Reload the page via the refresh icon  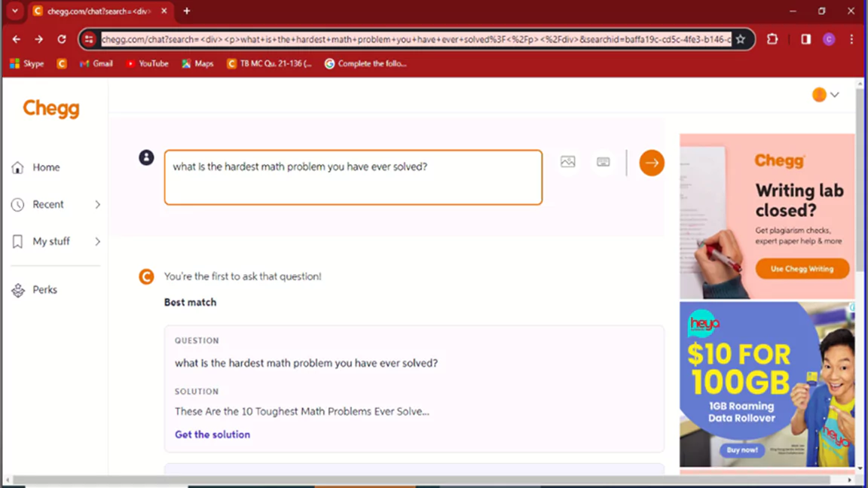[61, 39]
